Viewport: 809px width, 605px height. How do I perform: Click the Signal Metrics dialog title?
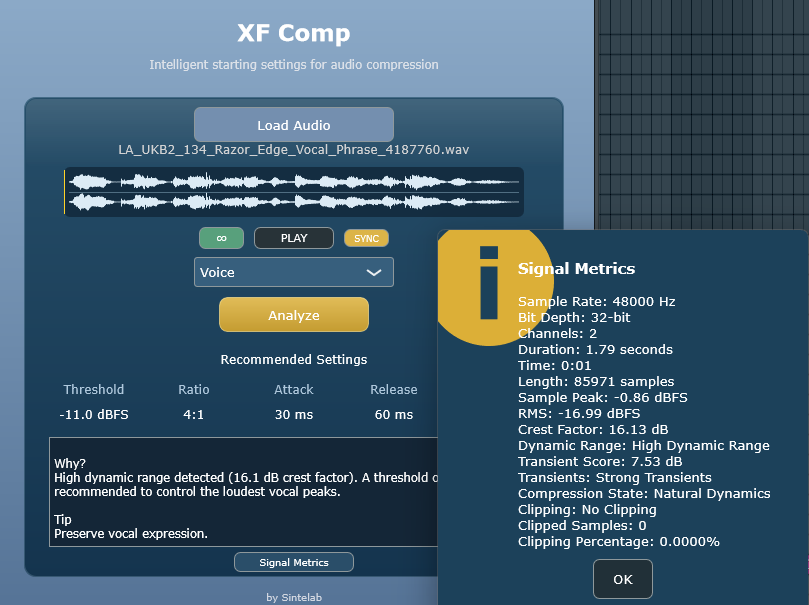(576, 269)
